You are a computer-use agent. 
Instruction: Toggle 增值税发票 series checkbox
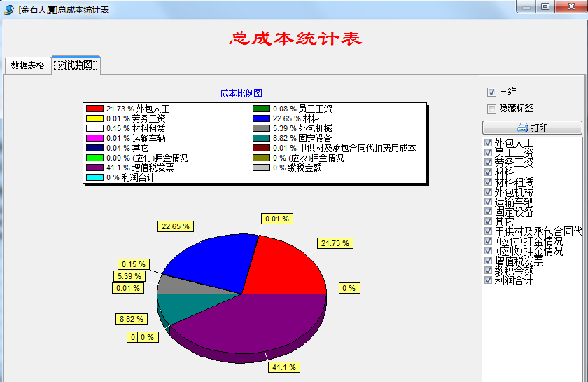coord(489,261)
